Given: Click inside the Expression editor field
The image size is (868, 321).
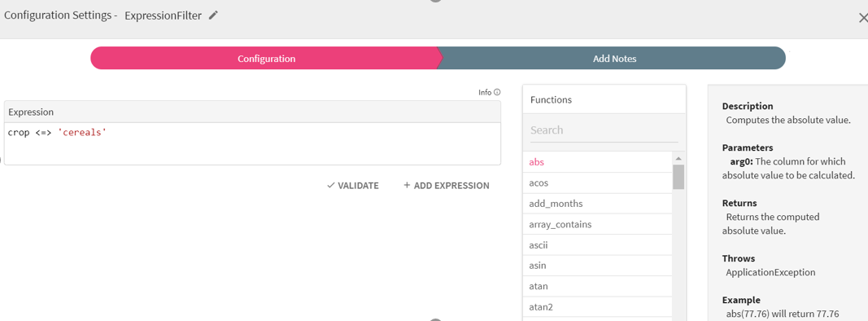Looking at the screenshot, I should [252, 143].
